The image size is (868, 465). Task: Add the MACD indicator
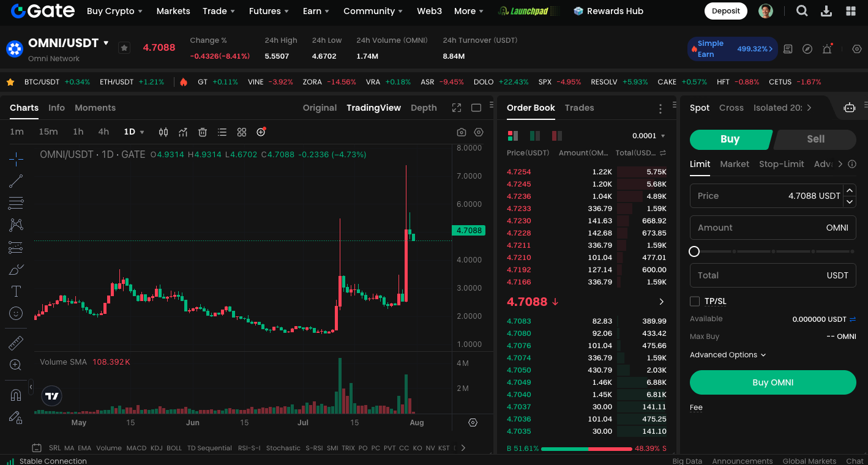(137, 448)
